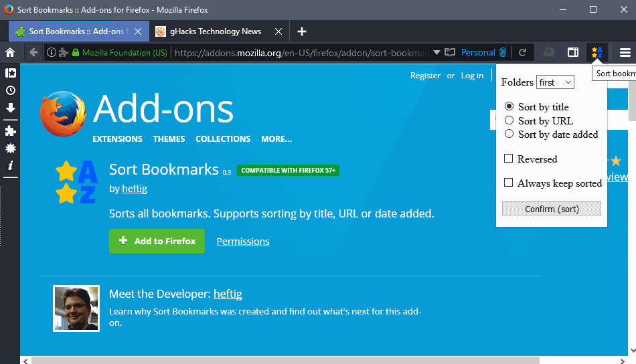Click the horizontal scrollbar thumb
This screenshot has height=364, width=636.
coord(285,361)
